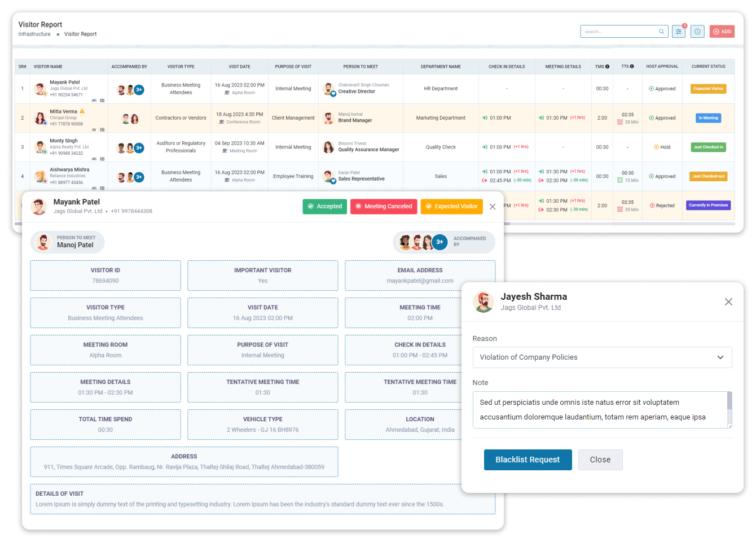Click the car icon in Mitta Verma's row
Image resolution: width=756 pixels, height=542 pixels.
(x=94, y=130)
